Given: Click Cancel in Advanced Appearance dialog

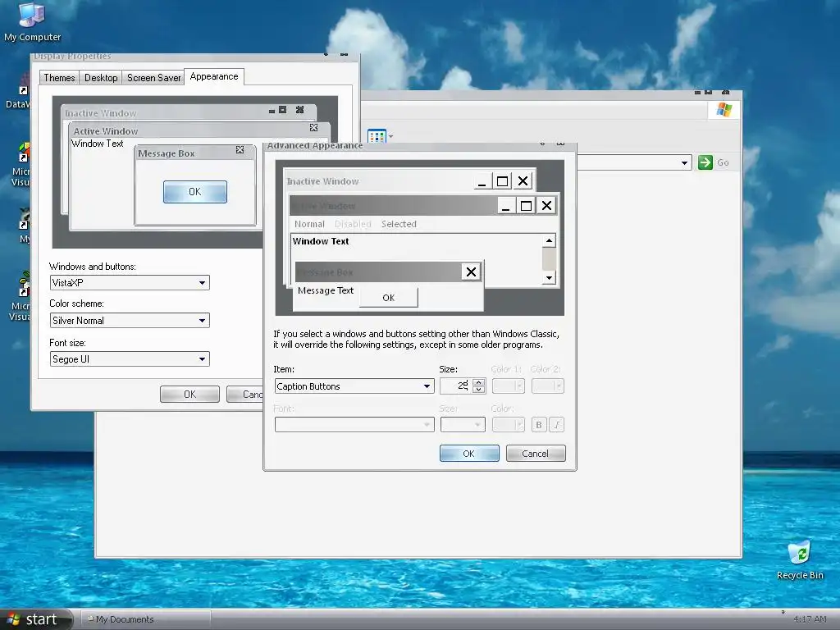Looking at the screenshot, I should [x=536, y=453].
